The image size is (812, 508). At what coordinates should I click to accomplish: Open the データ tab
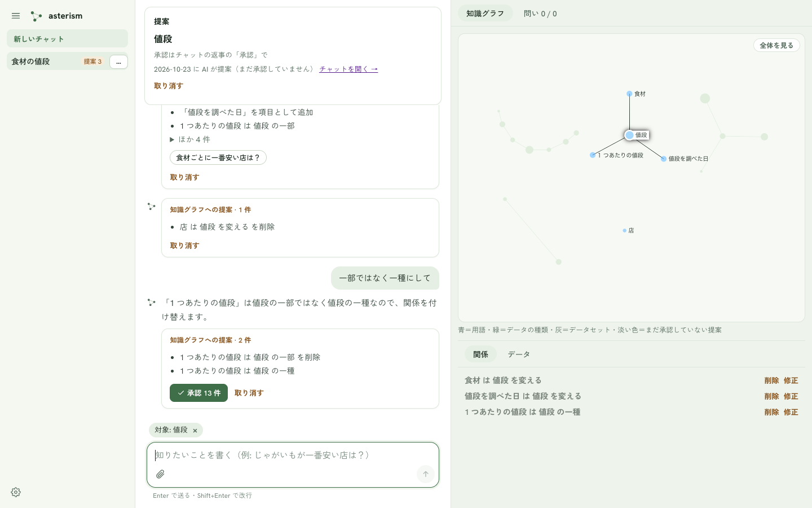519,354
